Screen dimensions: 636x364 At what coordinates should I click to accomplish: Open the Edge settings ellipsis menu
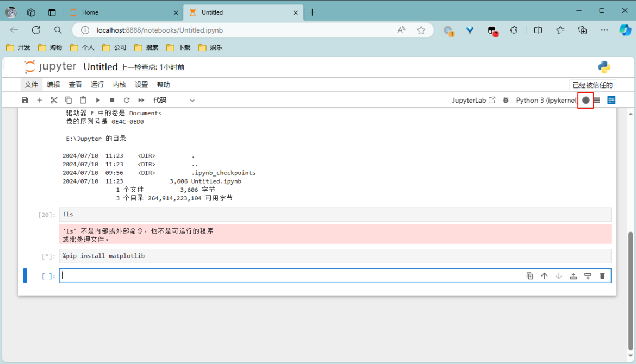(x=603, y=30)
